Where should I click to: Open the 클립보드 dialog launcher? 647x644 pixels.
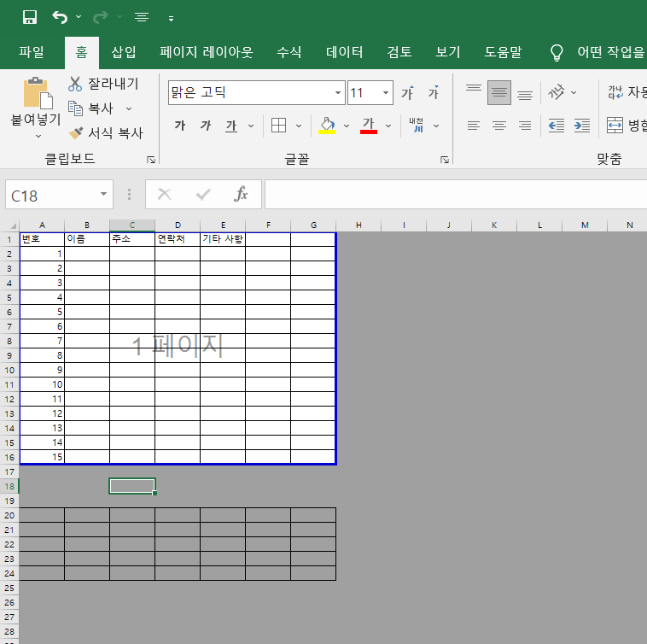tap(151, 160)
